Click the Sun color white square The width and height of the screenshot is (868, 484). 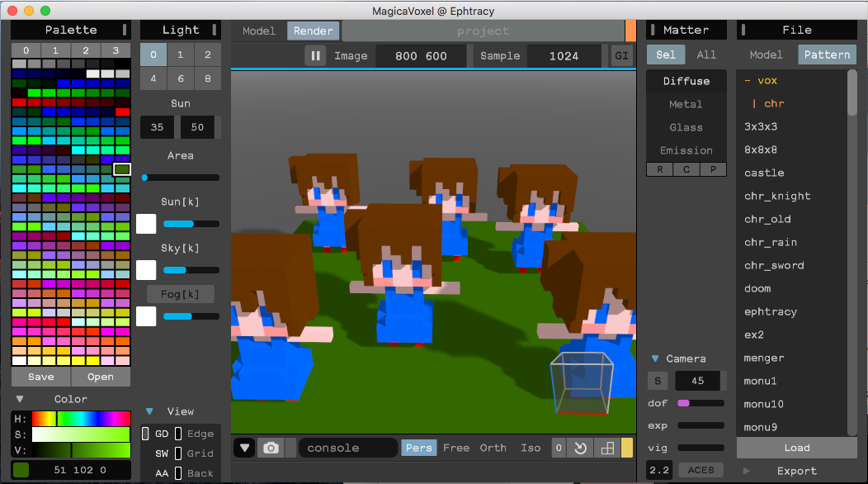click(146, 223)
